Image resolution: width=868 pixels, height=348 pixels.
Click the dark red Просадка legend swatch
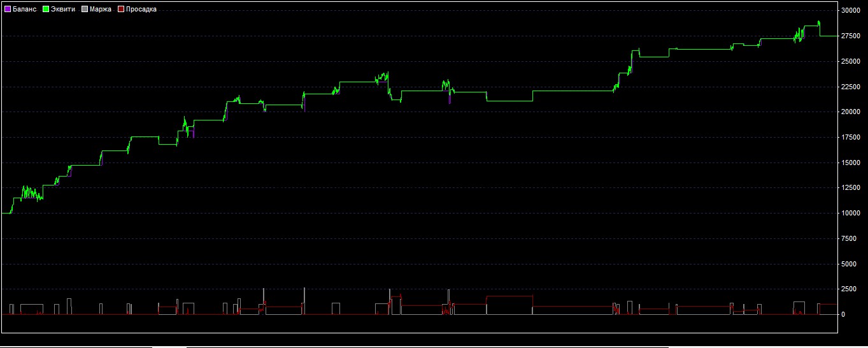(x=121, y=10)
